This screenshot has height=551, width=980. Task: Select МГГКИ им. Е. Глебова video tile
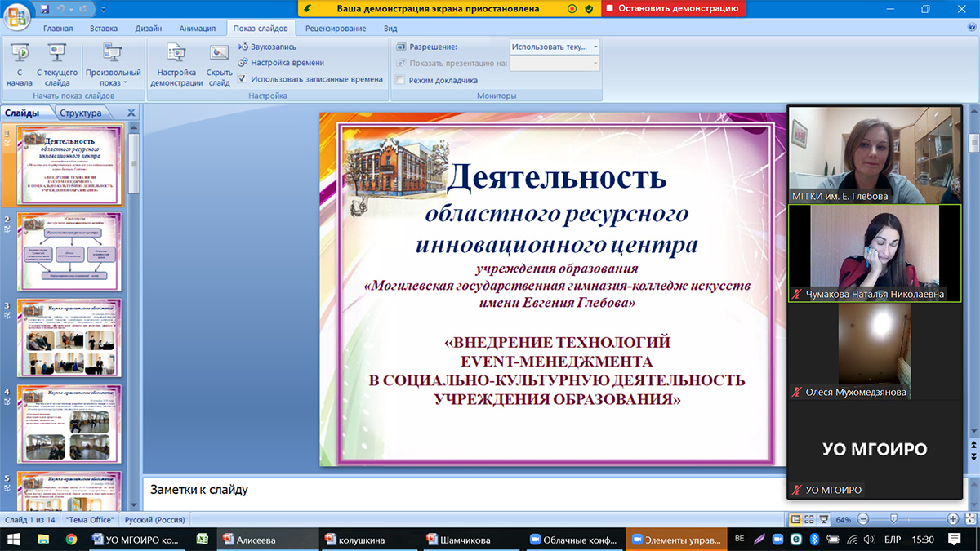pyautogui.click(x=875, y=154)
